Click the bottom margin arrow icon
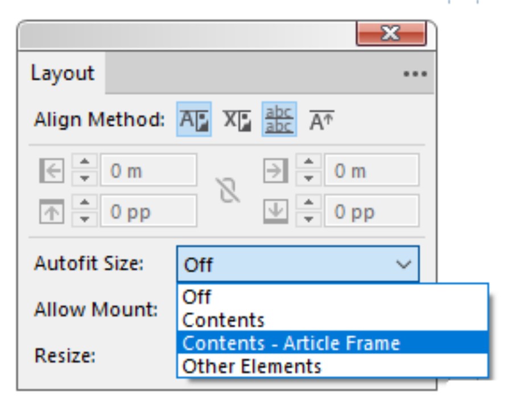The image size is (532, 407). [275, 212]
